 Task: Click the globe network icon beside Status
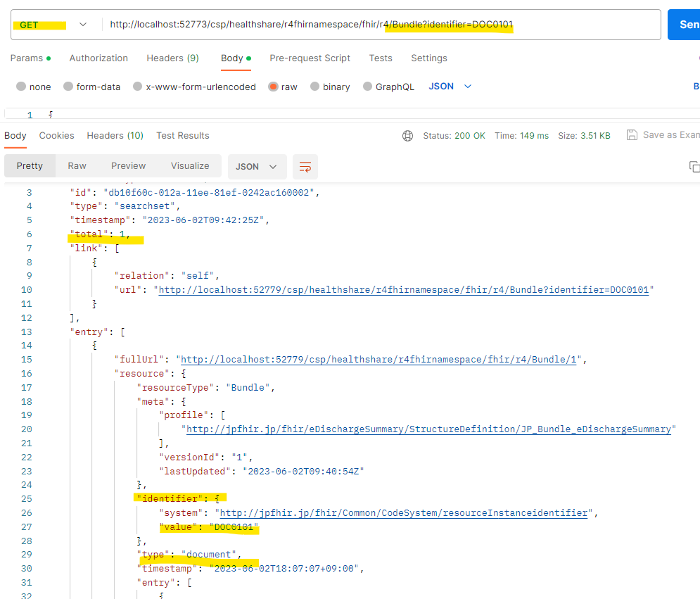point(407,136)
